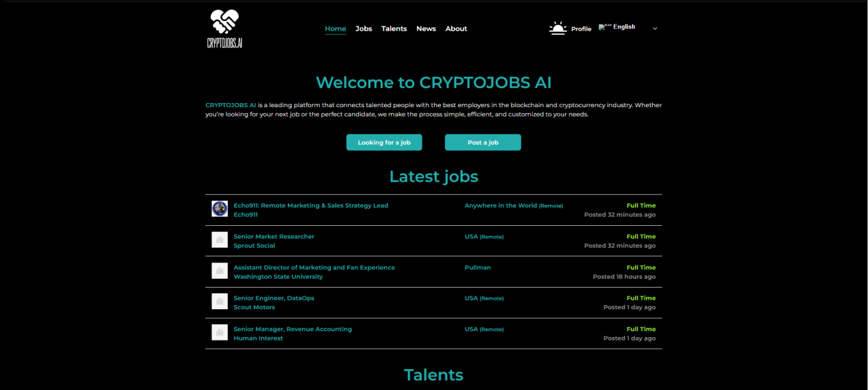This screenshot has width=868, height=390.
Task: Open the Senior Engineer, DataOps job
Action: (274, 298)
